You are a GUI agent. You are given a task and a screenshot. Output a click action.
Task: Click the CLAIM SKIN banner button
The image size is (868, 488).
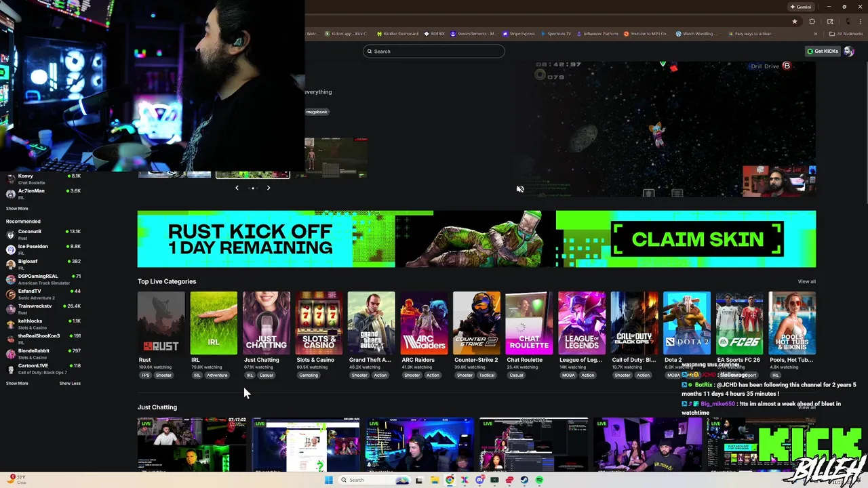tap(697, 239)
